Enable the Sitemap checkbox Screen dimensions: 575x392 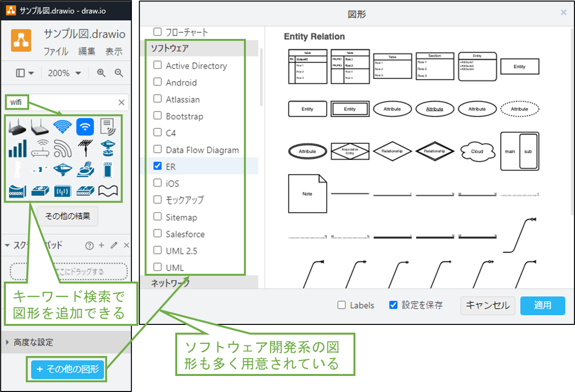pyautogui.click(x=157, y=216)
